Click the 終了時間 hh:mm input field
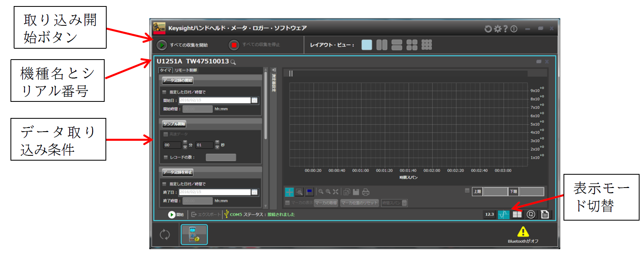644x254 pixels. pos(197,201)
